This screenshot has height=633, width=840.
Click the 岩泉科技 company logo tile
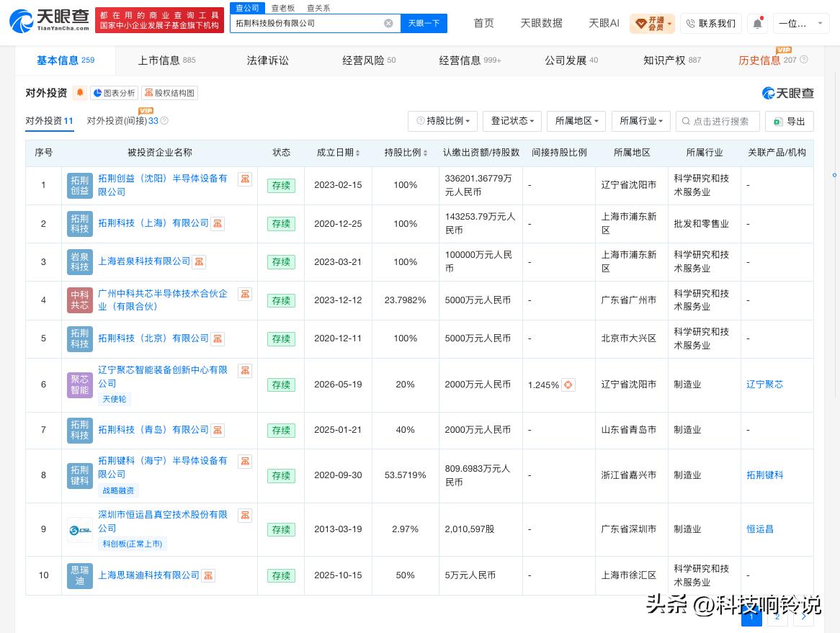click(80, 262)
